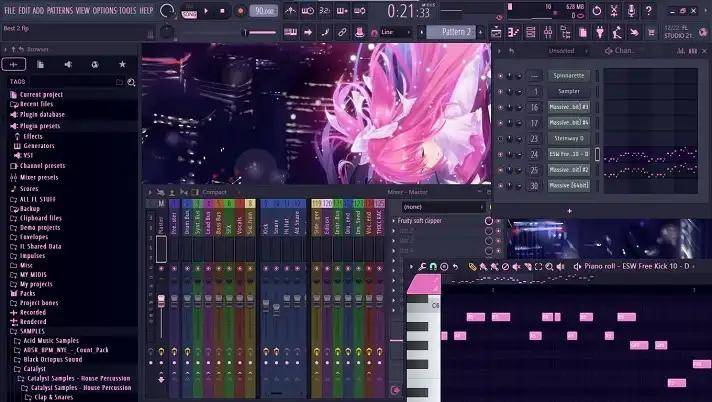712x402 pixels.
Task: Toggle mute LED for Sampler channel
Action: click(501, 91)
